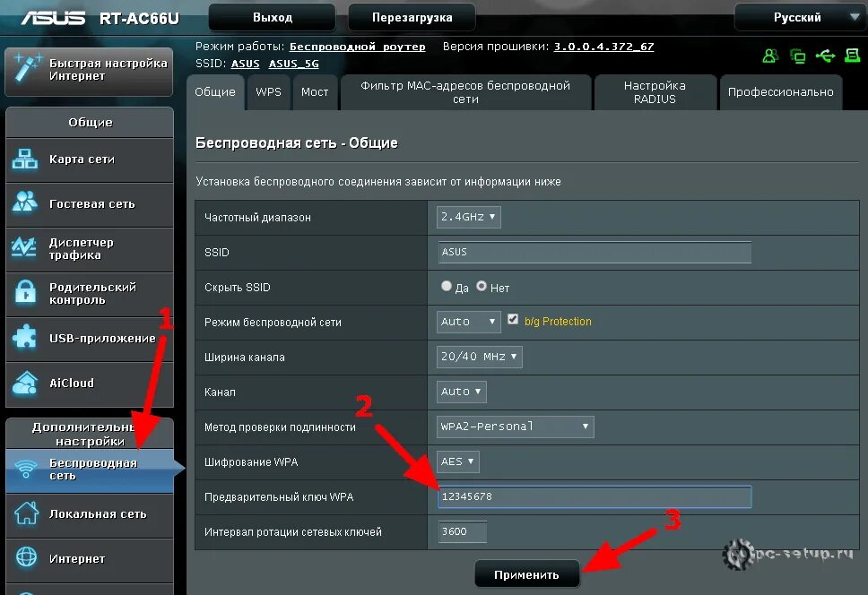868x595 pixels.
Task: Click the Предварительный ключ WPA label
Action: (x=279, y=496)
